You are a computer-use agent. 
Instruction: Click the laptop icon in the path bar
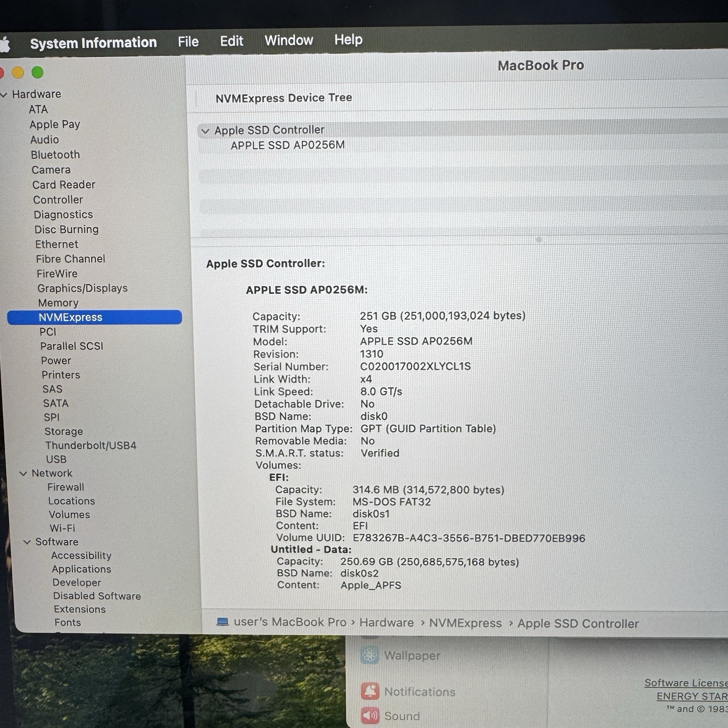(222, 622)
